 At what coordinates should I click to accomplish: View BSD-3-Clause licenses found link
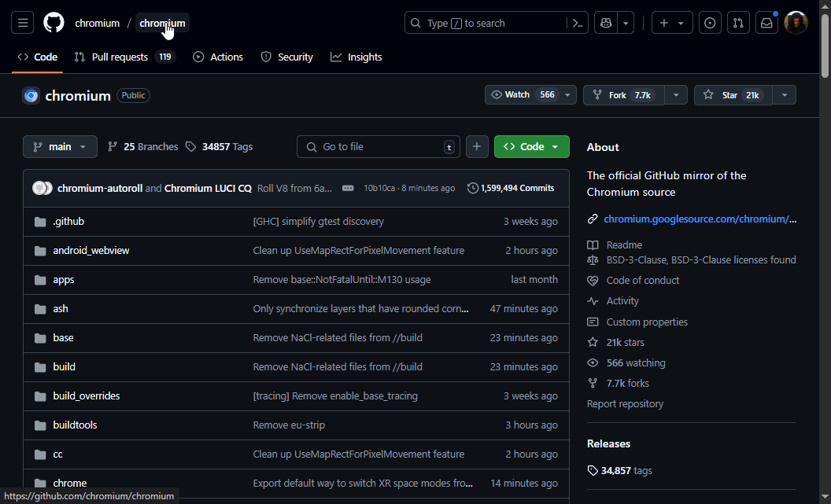701,260
